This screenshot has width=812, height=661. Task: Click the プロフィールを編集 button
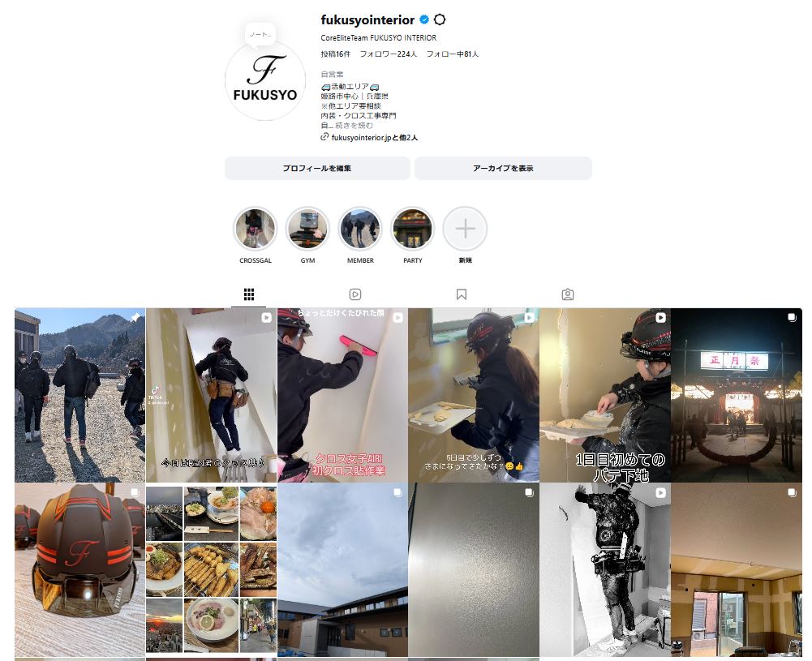317,168
